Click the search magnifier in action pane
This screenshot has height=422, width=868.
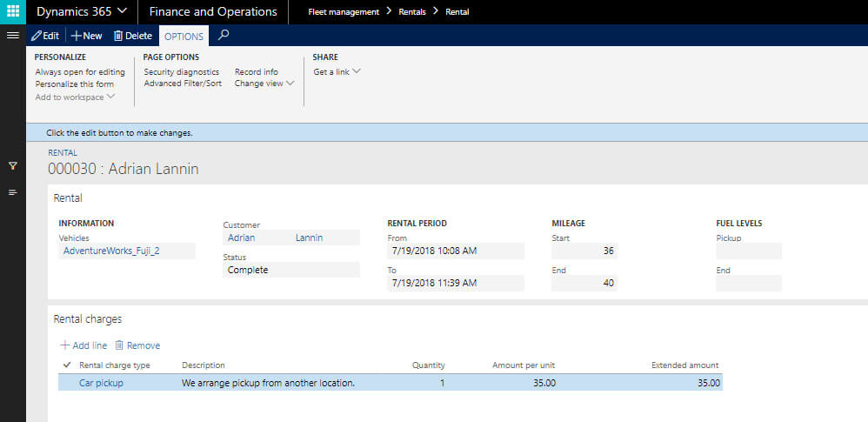point(224,35)
